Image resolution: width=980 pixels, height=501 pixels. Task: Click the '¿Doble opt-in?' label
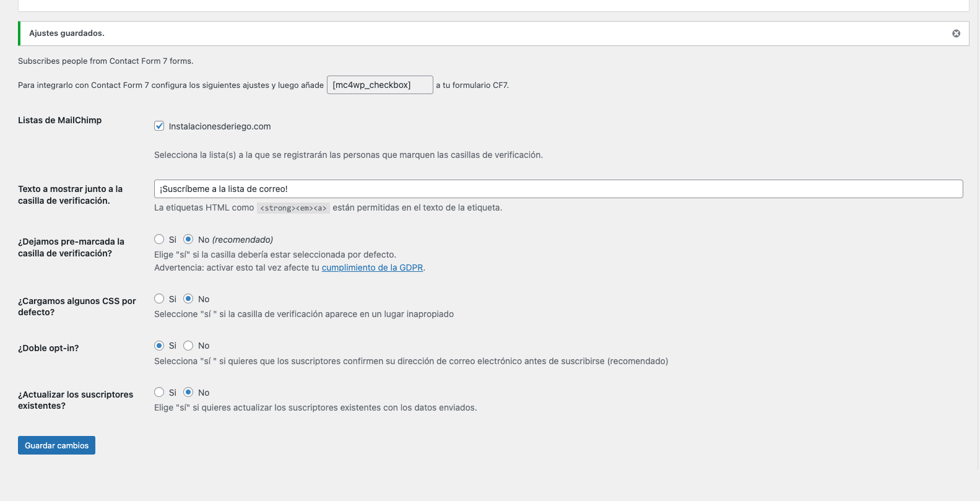[48, 348]
